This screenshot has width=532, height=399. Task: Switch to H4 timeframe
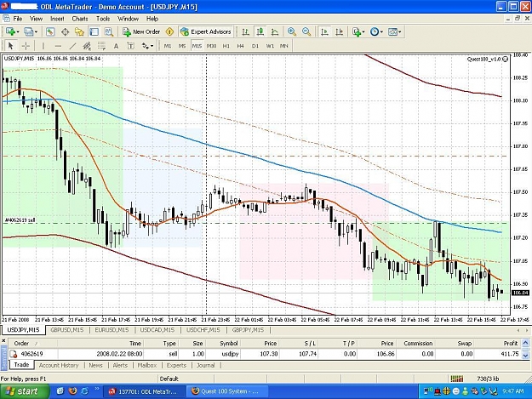coord(241,46)
